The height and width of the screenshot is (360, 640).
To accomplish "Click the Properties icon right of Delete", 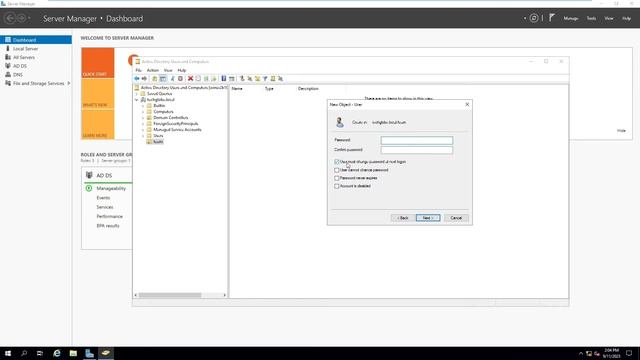I will click(198, 78).
